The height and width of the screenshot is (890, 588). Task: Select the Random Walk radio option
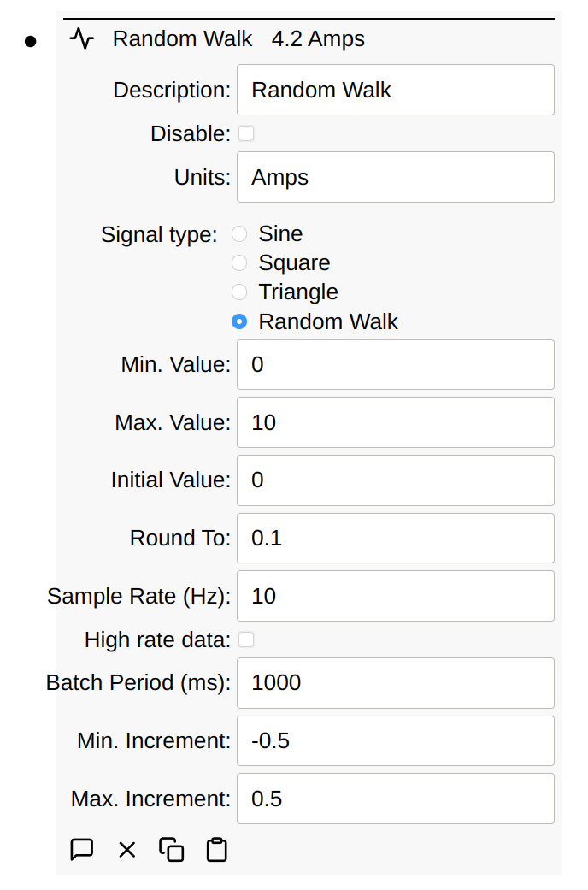tap(240, 322)
